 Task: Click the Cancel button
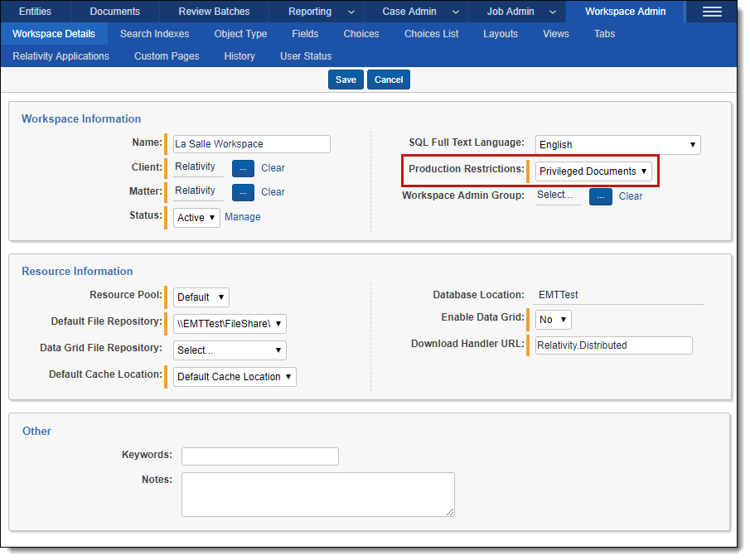(389, 80)
